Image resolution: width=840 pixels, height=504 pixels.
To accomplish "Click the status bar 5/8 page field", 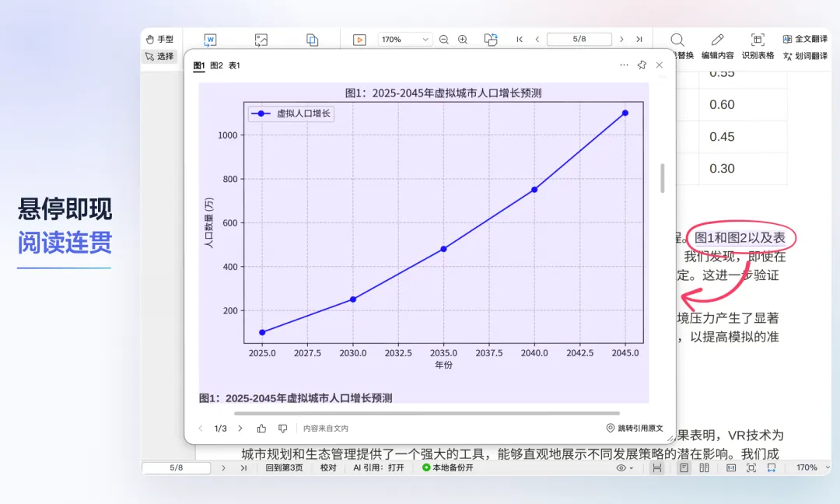I will [177, 467].
